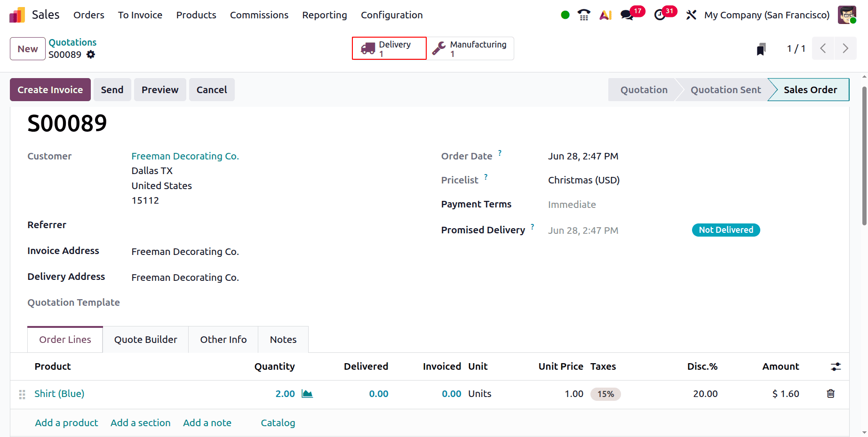The width and height of the screenshot is (868, 437).
Task: Click the Preview button
Action: click(160, 90)
